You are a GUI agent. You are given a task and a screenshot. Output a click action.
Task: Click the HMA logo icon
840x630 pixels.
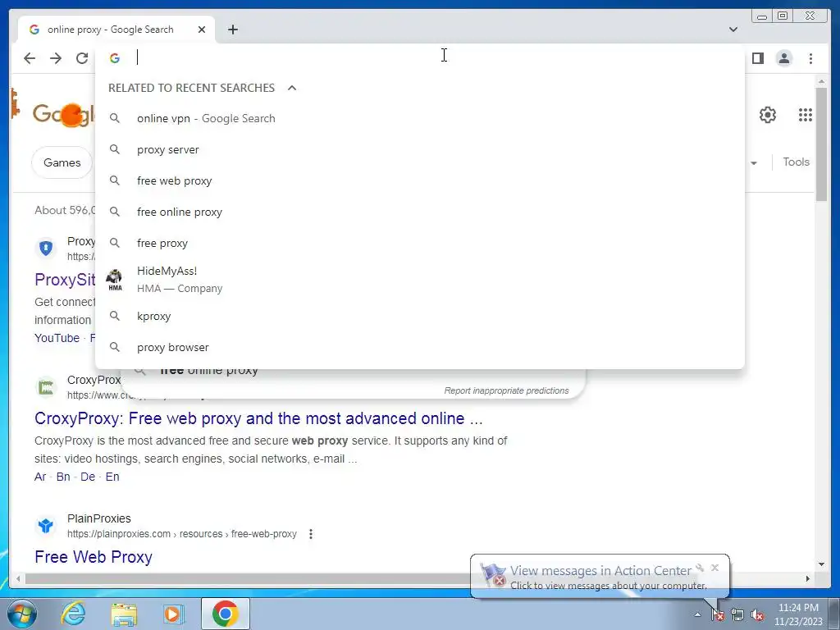tap(115, 280)
